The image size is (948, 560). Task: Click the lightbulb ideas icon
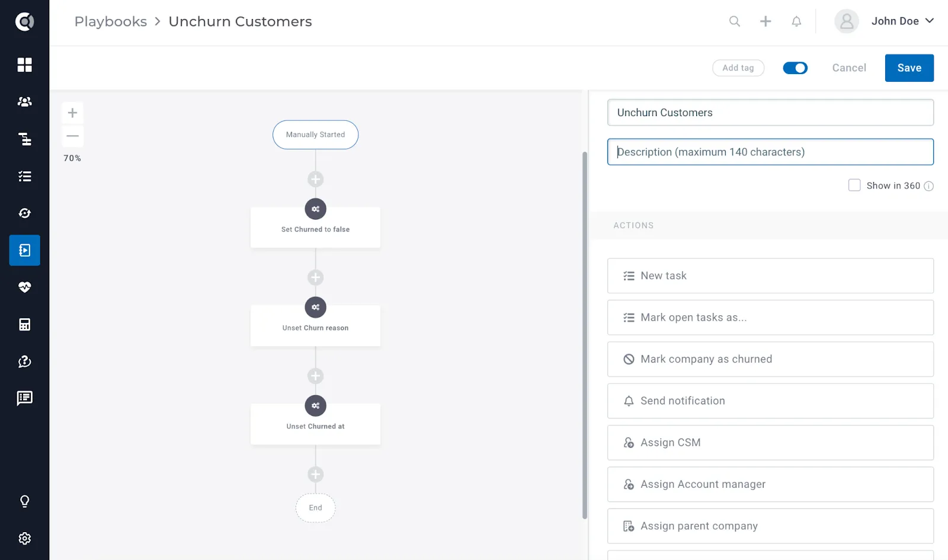24,501
